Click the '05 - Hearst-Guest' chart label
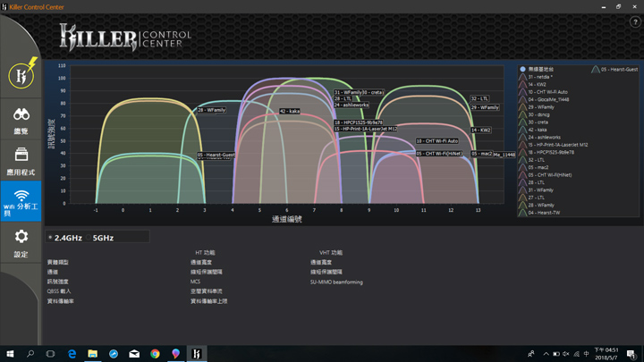 216,155
